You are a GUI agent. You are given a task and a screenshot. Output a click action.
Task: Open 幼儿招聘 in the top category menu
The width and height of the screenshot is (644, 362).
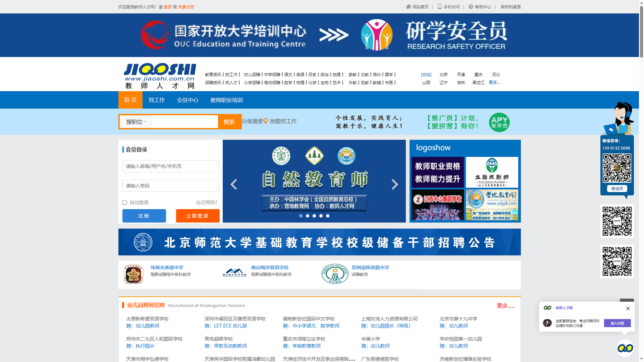click(x=252, y=75)
